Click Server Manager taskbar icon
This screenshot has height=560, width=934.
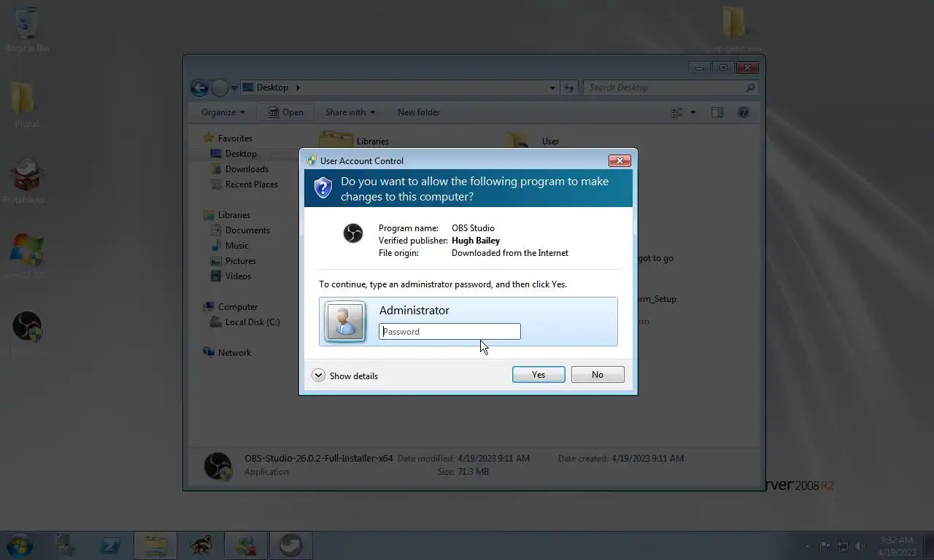pyautogui.click(x=66, y=545)
